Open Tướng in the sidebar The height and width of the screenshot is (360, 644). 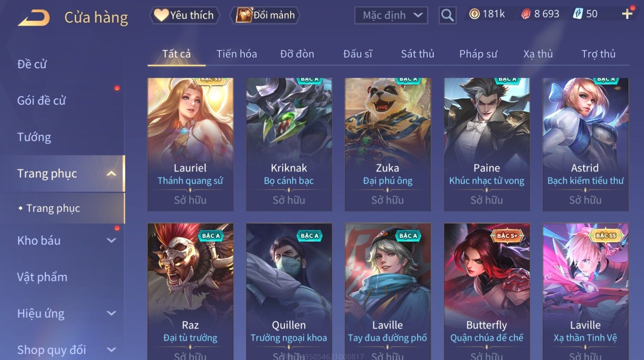click(x=34, y=137)
